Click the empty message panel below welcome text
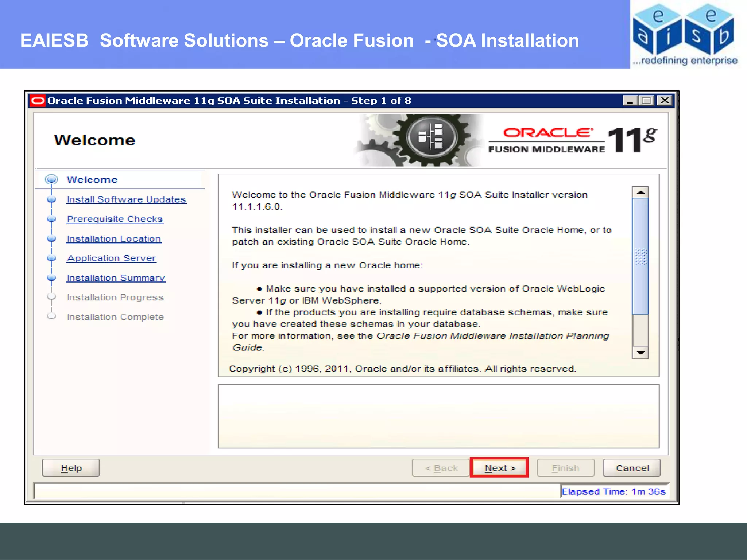This screenshot has width=747, height=560. coord(438,416)
